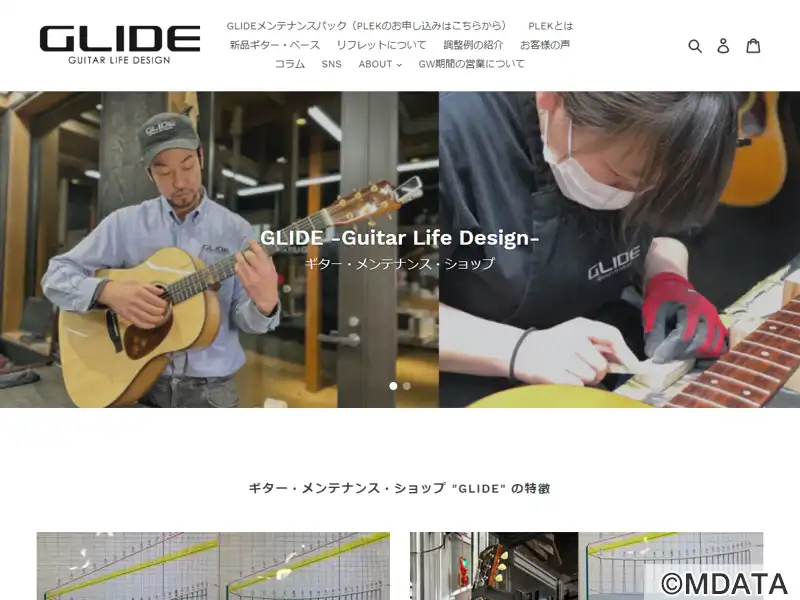Image resolution: width=800 pixels, height=600 pixels.
Task: Click the ギター・メンテナンス・ショップ hero caption
Action: point(399,264)
